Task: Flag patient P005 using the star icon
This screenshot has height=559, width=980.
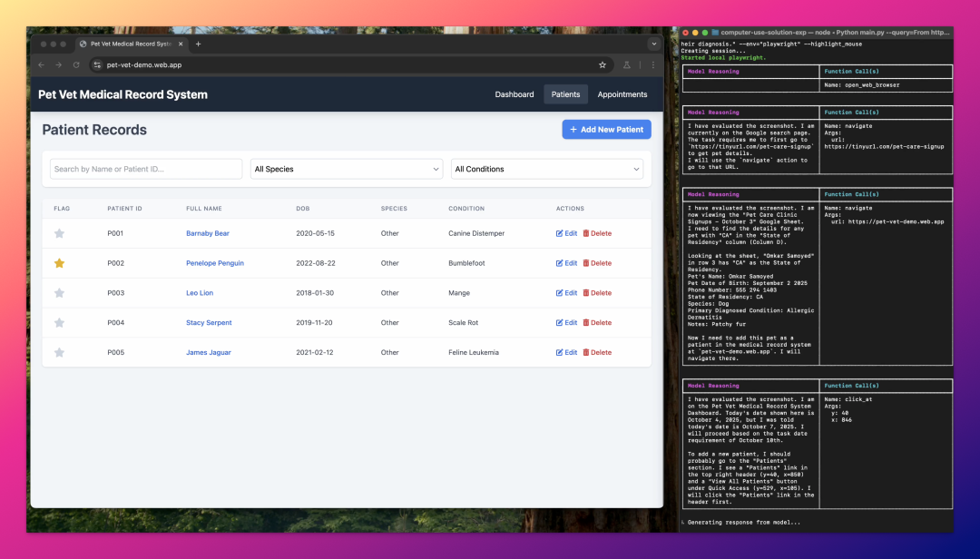Action: (x=59, y=352)
